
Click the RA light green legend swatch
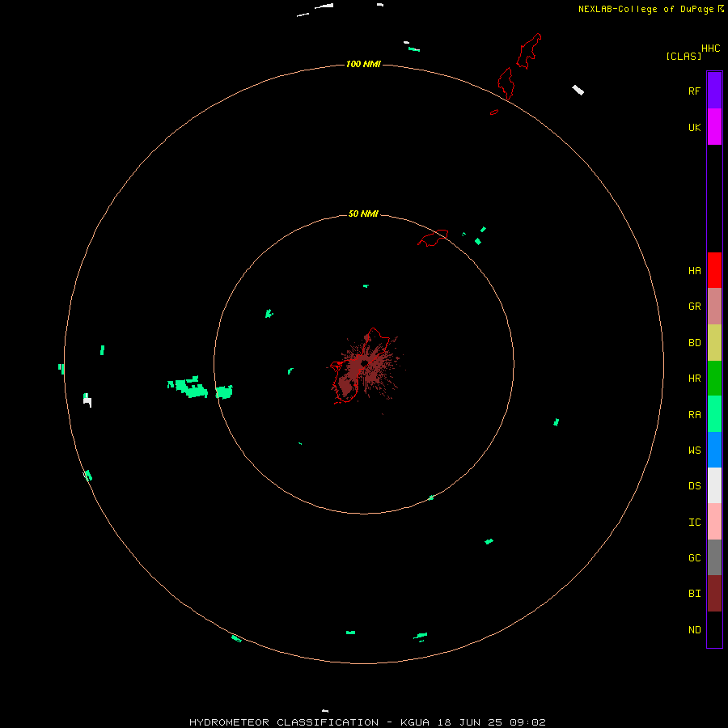click(714, 413)
